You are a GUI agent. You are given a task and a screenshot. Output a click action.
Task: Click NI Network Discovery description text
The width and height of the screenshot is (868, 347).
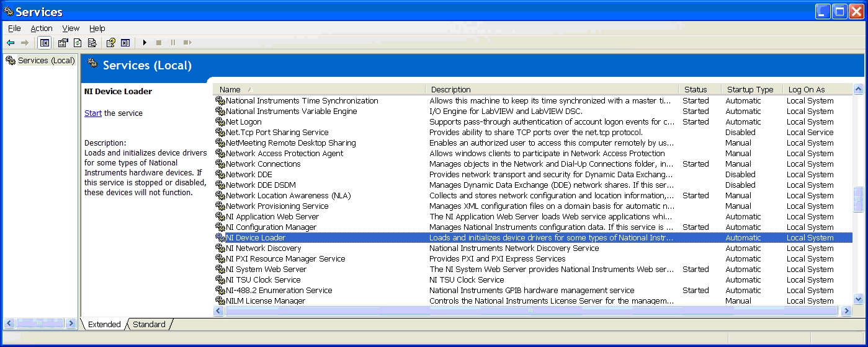(514, 248)
